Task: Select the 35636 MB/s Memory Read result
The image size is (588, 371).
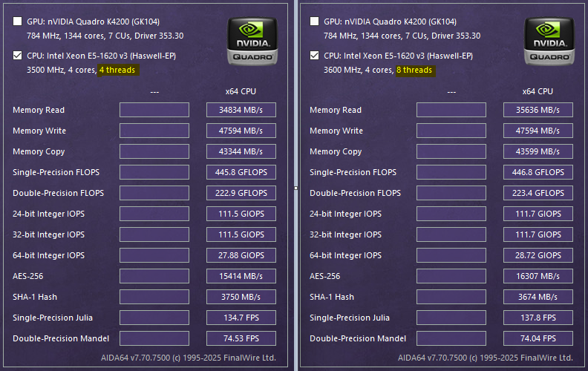Action: (x=538, y=110)
